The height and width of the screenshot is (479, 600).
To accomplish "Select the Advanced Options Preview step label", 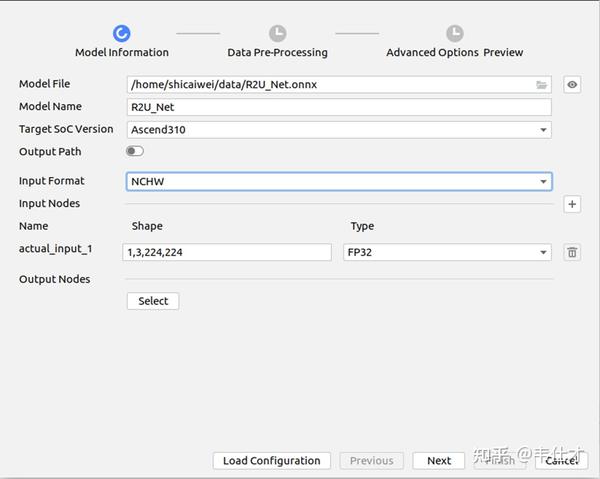I will coord(454,52).
